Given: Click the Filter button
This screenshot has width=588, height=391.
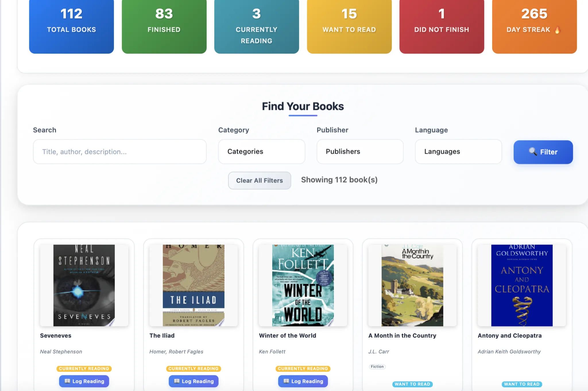Looking at the screenshot, I should [x=543, y=152].
